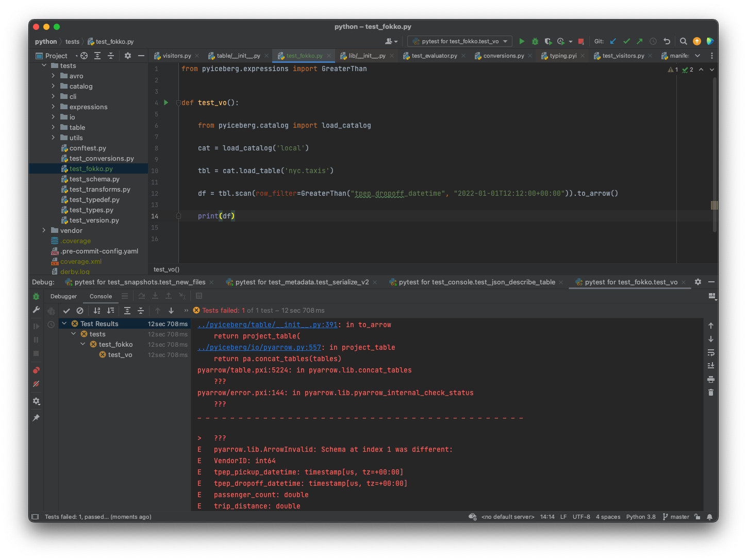Toggle mute breakpoints icon

(36, 384)
